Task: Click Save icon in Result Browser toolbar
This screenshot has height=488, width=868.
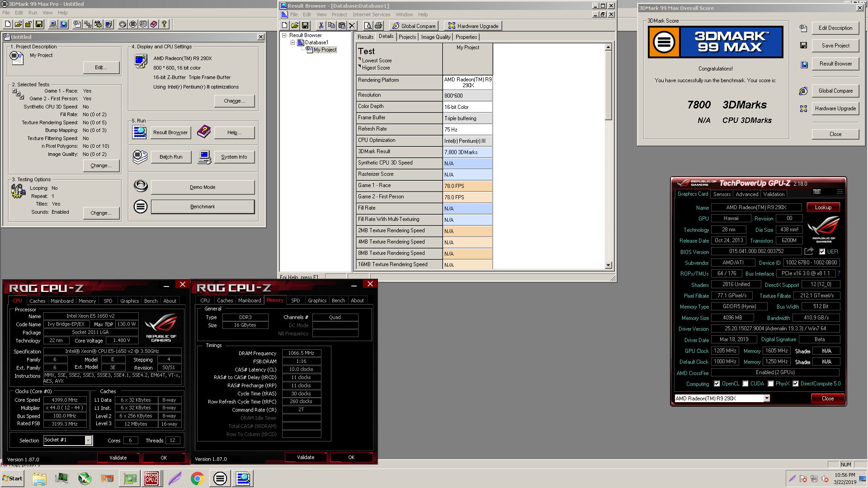Action: pyautogui.click(x=305, y=26)
